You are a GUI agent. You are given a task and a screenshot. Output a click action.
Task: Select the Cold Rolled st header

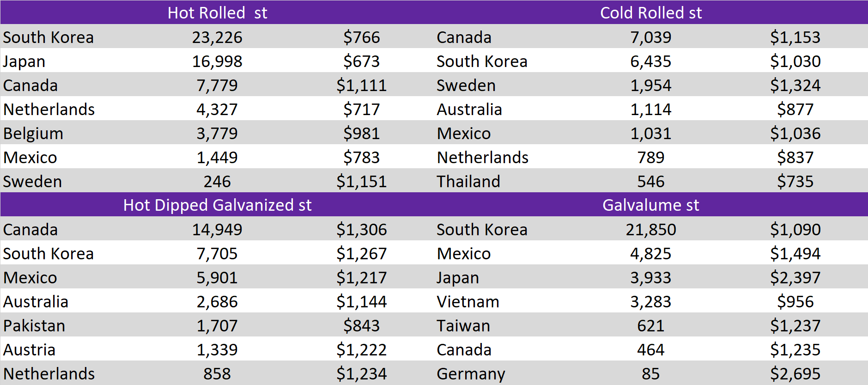651,12
